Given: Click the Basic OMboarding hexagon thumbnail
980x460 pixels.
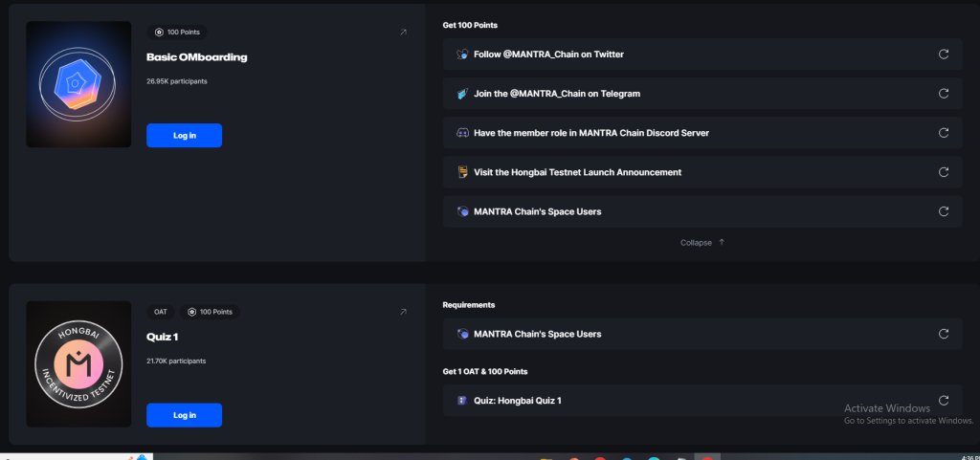Looking at the screenshot, I should pos(78,84).
